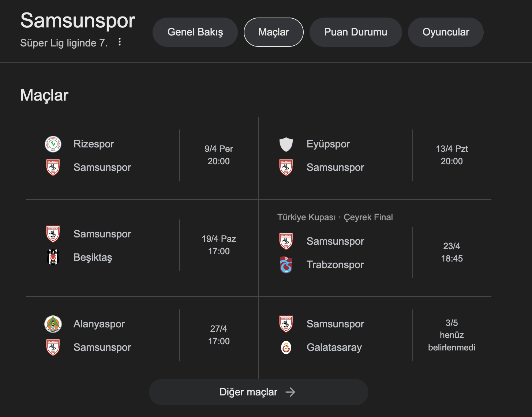Open the three-dot overflow menu
Viewport: 532px width, 417px height.
(x=119, y=42)
